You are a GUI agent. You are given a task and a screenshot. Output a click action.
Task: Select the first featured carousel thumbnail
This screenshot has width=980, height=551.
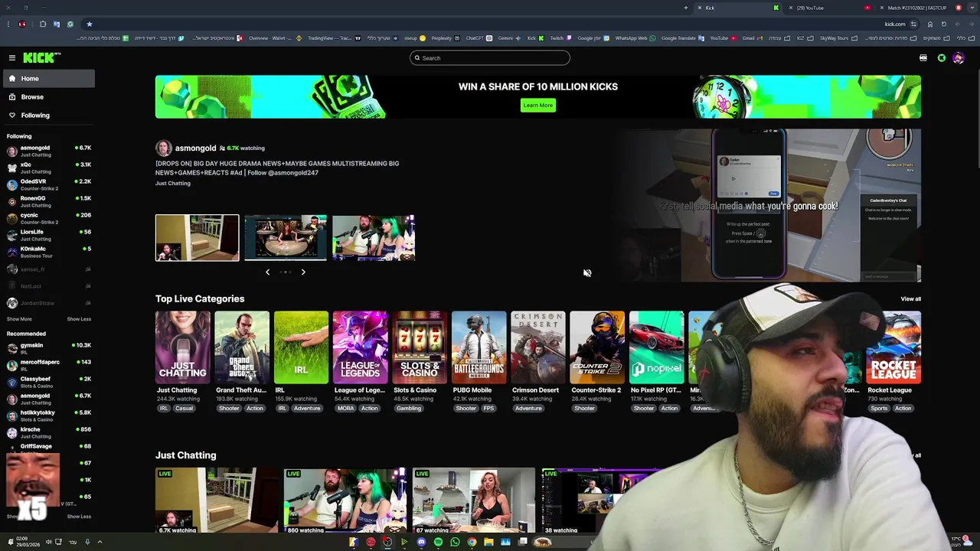[198, 238]
